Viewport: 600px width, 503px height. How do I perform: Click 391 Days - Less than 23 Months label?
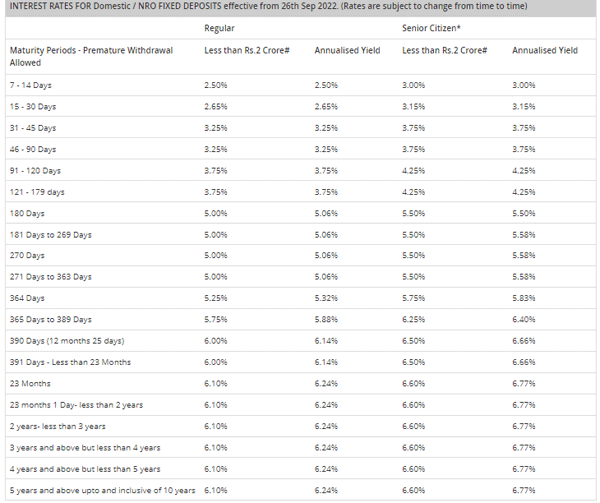69,362
